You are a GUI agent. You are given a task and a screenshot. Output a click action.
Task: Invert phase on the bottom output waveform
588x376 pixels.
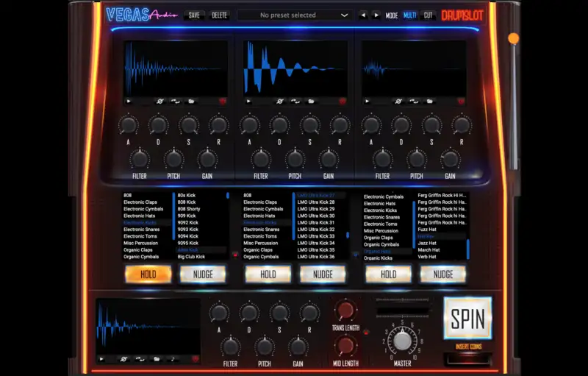click(123, 359)
